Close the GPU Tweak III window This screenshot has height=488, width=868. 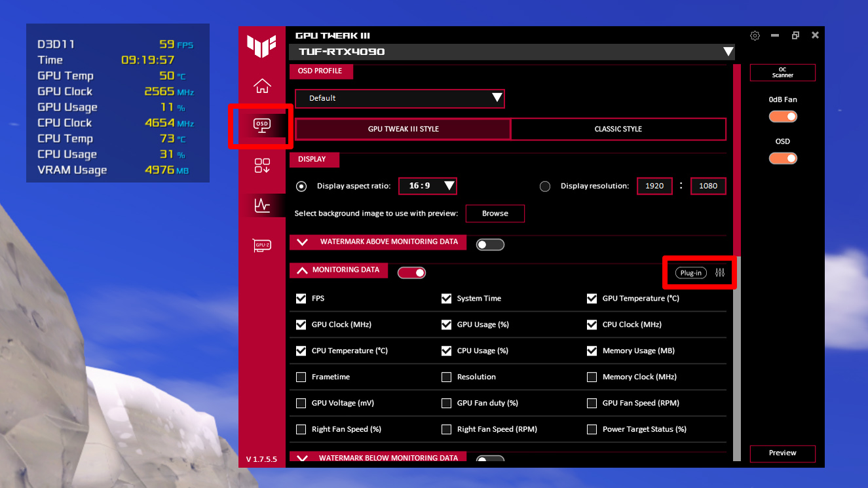[815, 35]
